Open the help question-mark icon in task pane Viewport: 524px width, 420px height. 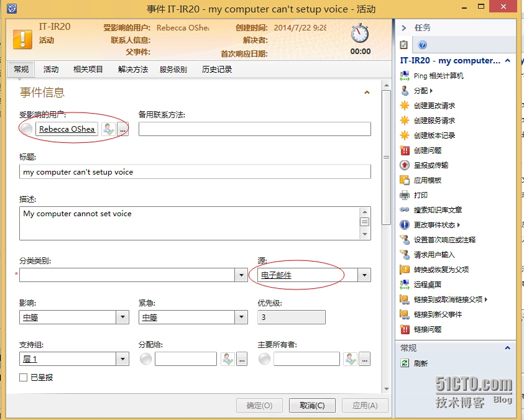click(422, 45)
